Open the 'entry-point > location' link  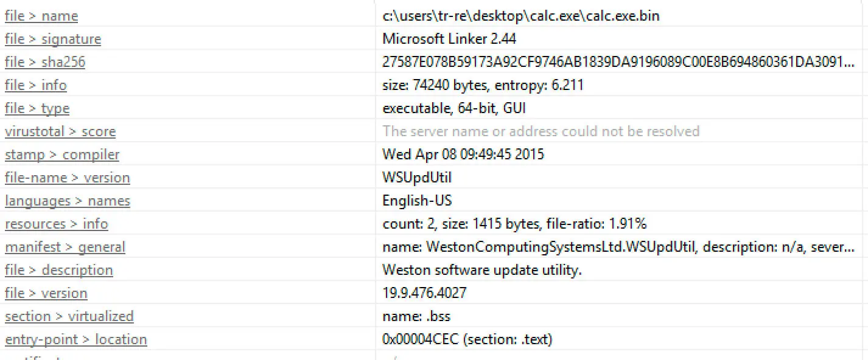(x=76, y=340)
